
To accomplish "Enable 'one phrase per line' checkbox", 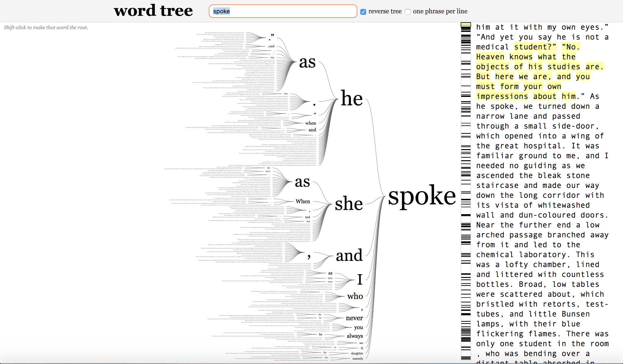I will (408, 12).
